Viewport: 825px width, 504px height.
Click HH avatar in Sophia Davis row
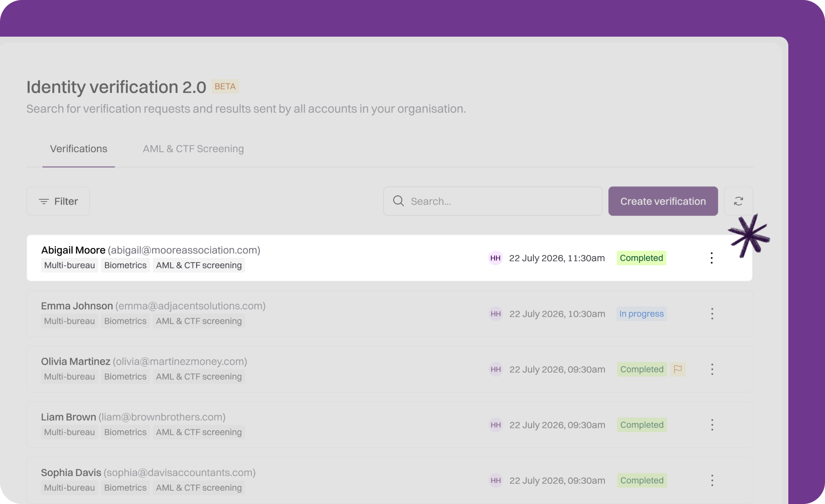[496, 481]
